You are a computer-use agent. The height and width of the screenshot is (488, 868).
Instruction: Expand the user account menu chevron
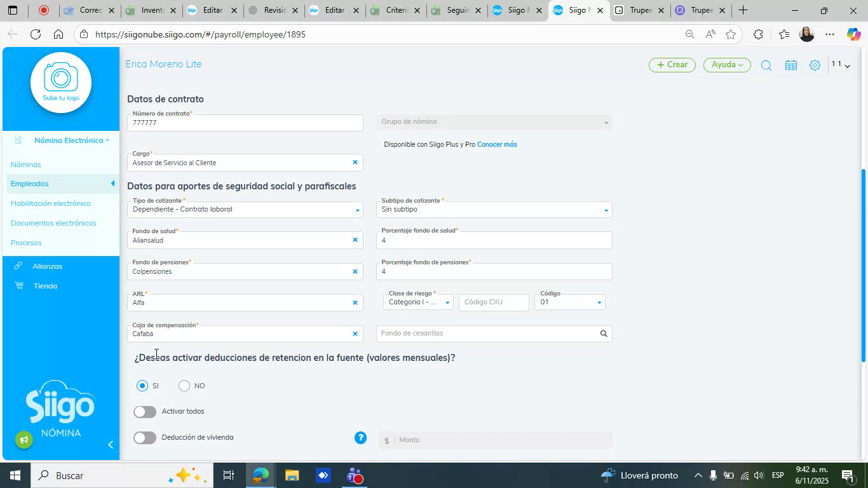pos(847,65)
